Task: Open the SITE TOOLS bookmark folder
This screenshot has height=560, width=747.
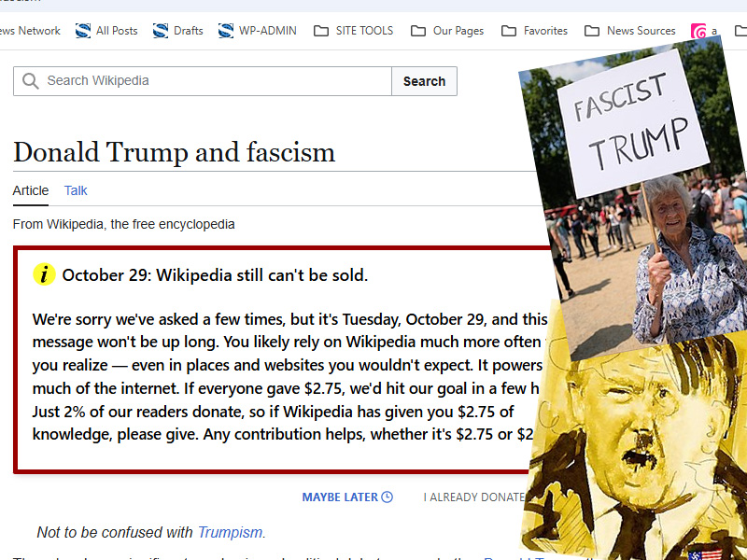Action: [x=354, y=31]
